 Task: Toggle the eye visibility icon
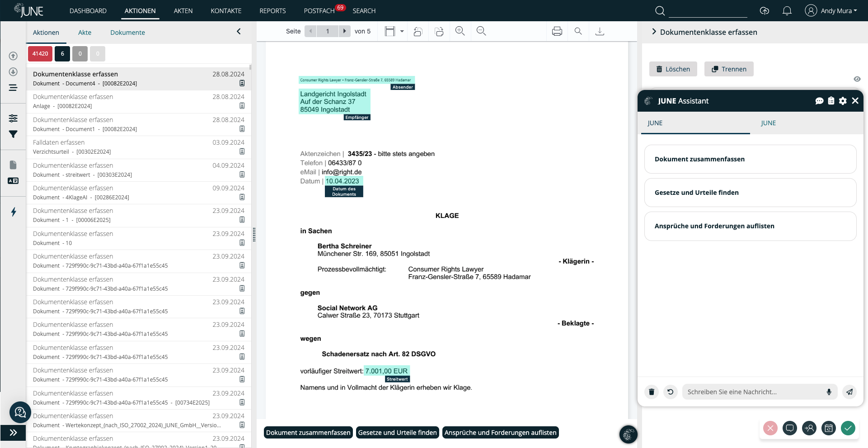[857, 79]
